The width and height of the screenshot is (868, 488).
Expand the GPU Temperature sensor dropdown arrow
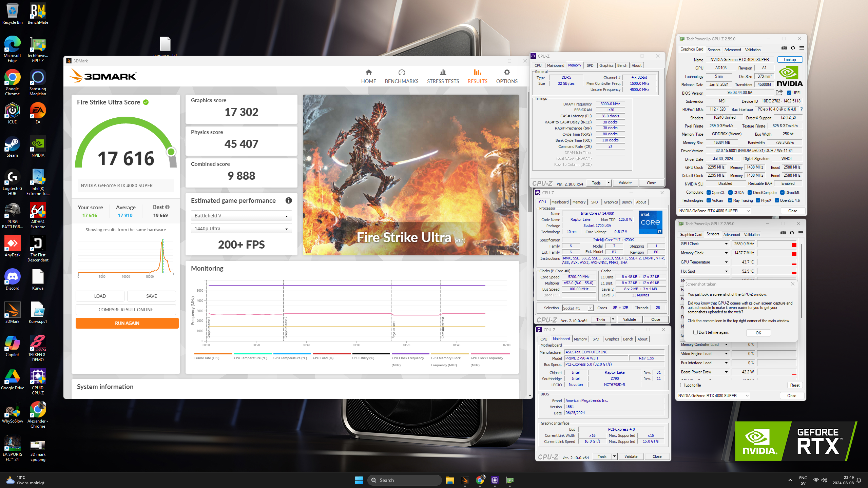[x=726, y=262]
